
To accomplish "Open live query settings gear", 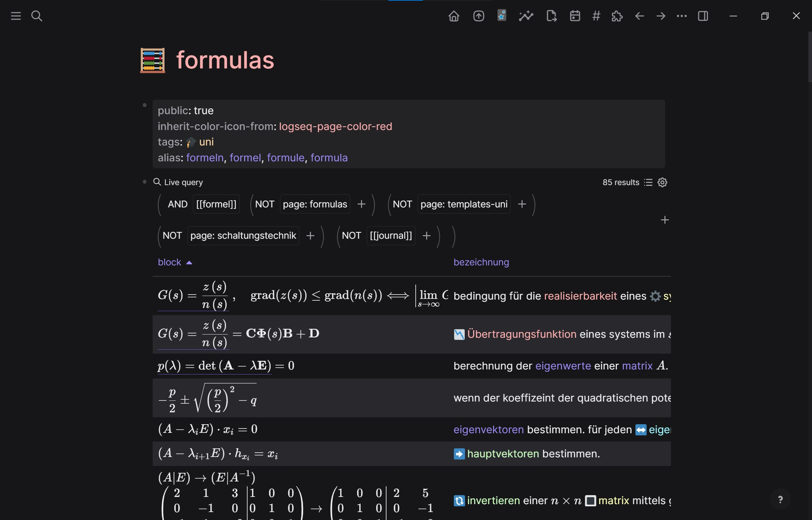I will click(662, 183).
